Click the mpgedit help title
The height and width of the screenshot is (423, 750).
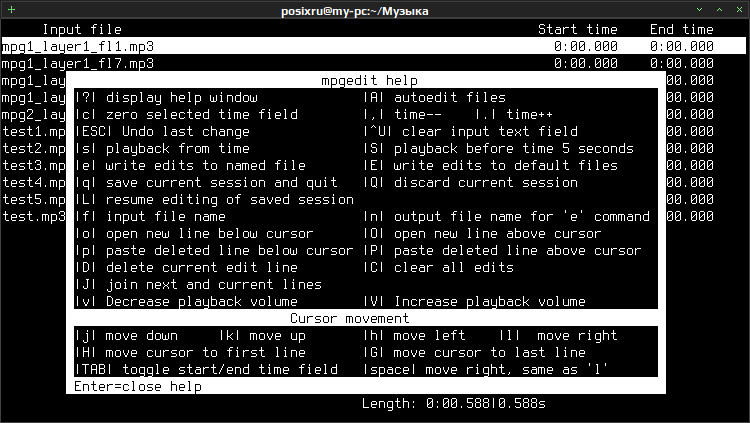point(369,80)
